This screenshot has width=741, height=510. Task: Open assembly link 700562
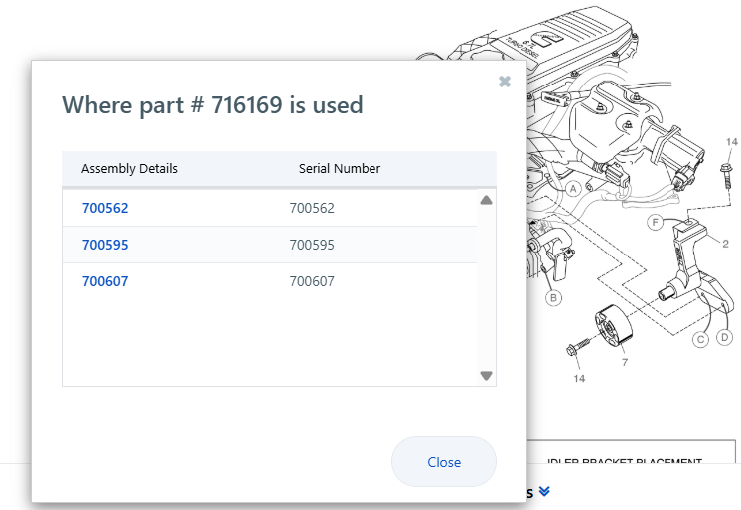point(105,209)
